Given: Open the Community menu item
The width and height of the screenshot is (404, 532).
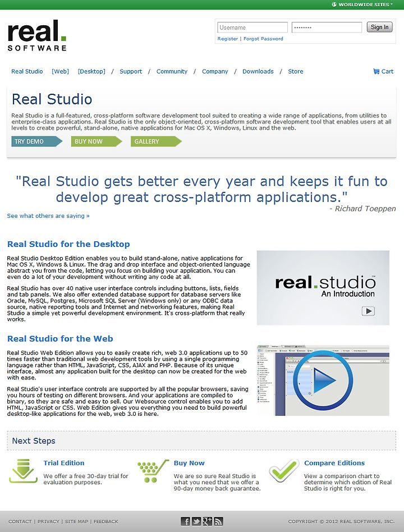Looking at the screenshot, I should pyautogui.click(x=172, y=71).
